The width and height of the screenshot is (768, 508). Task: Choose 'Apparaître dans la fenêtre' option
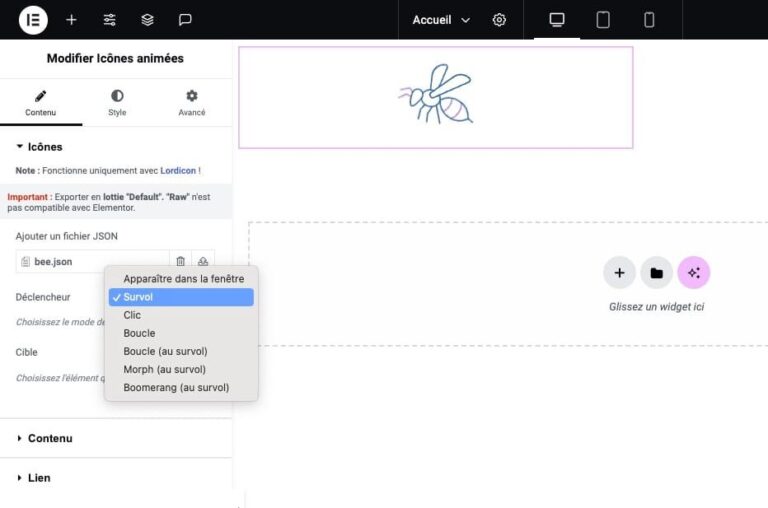point(181,279)
